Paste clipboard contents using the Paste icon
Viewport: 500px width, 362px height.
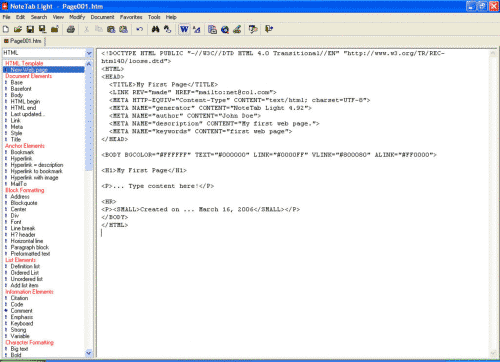click(x=111, y=29)
